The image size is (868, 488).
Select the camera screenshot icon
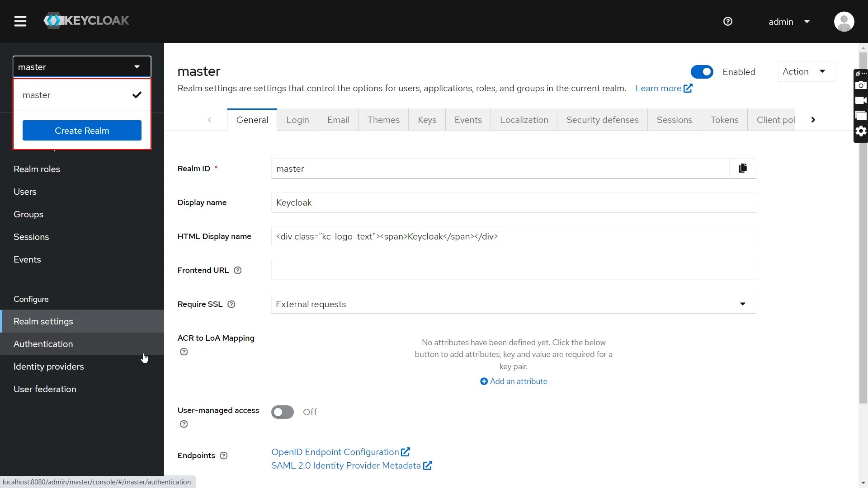point(861,85)
